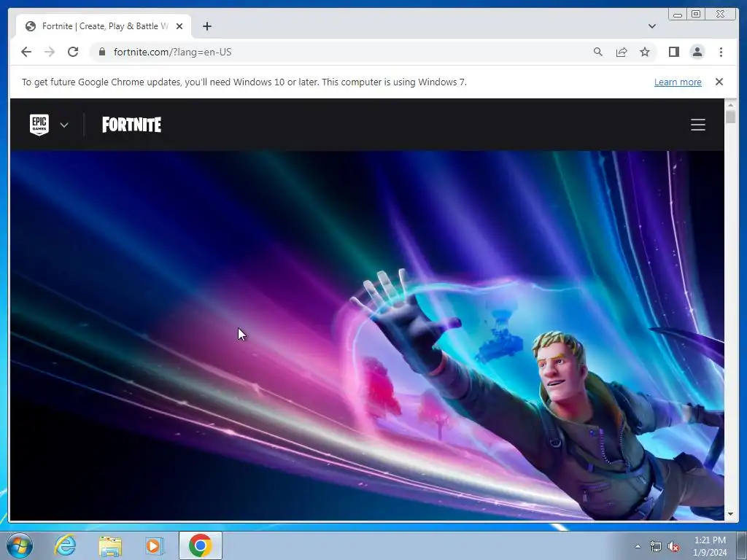747x560 pixels.
Task: Close the Fortnite tab
Action: [179, 26]
